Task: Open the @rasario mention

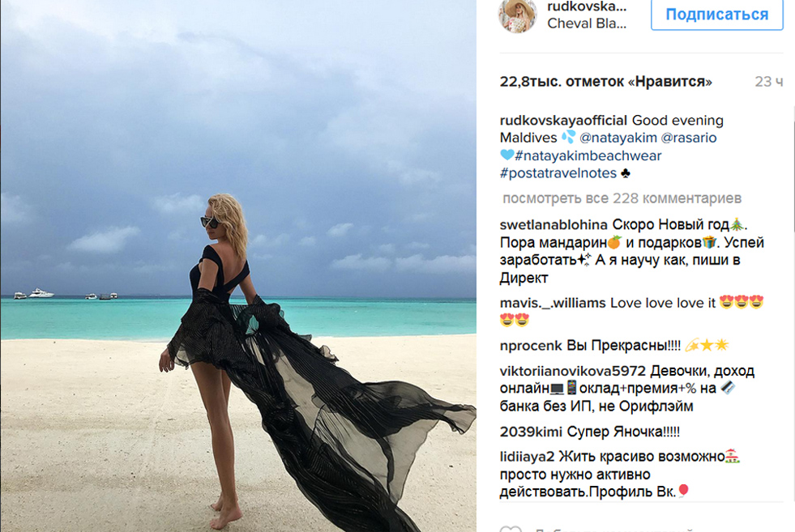Action: [689, 138]
